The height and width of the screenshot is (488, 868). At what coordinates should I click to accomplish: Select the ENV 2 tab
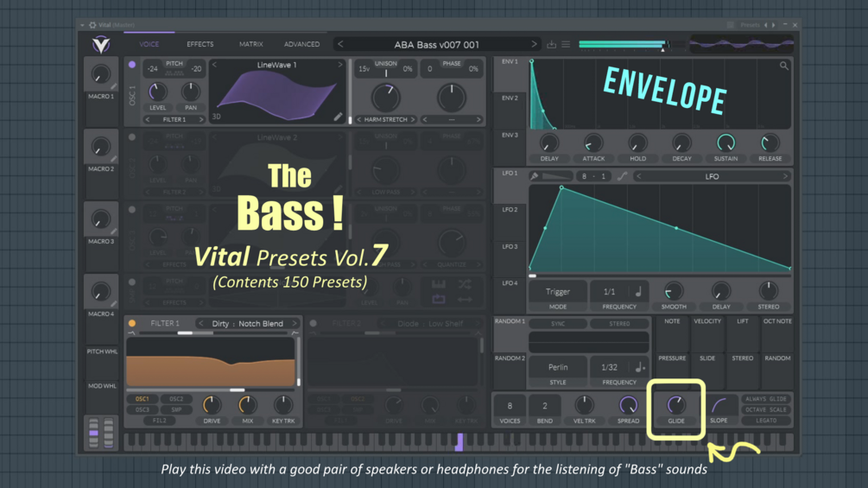click(510, 98)
